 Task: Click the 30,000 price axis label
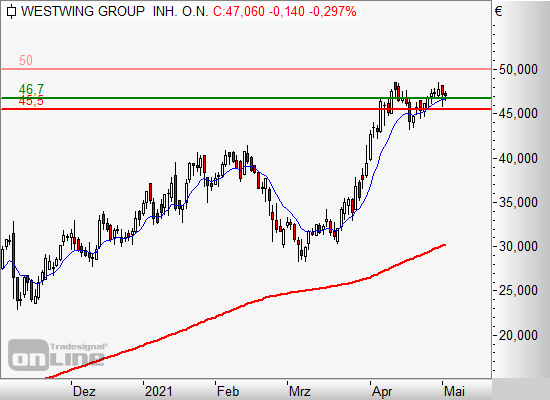[518, 247]
